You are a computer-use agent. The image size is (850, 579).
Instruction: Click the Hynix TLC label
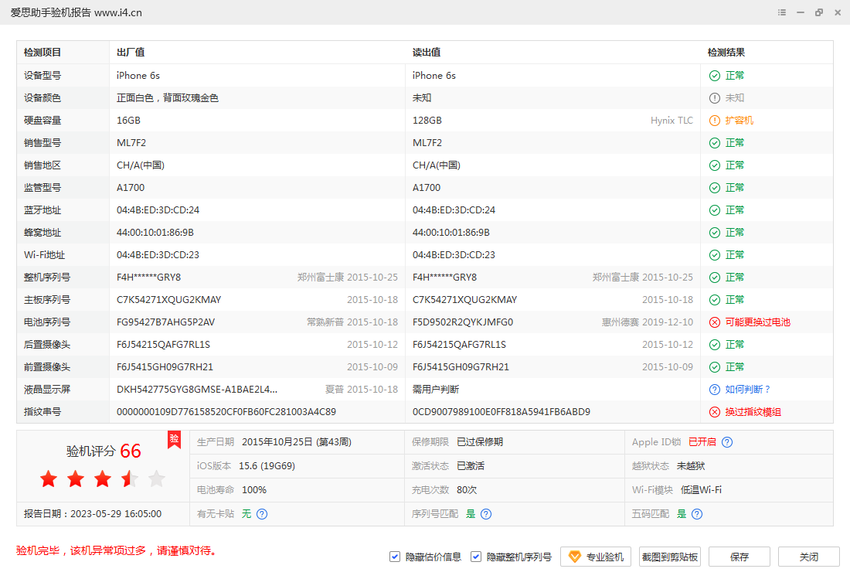point(672,120)
